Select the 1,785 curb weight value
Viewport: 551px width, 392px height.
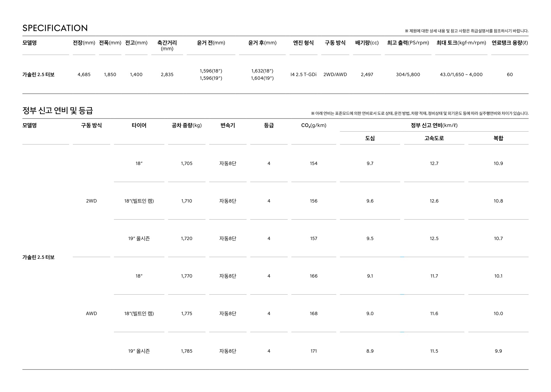(x=187, y=351)
